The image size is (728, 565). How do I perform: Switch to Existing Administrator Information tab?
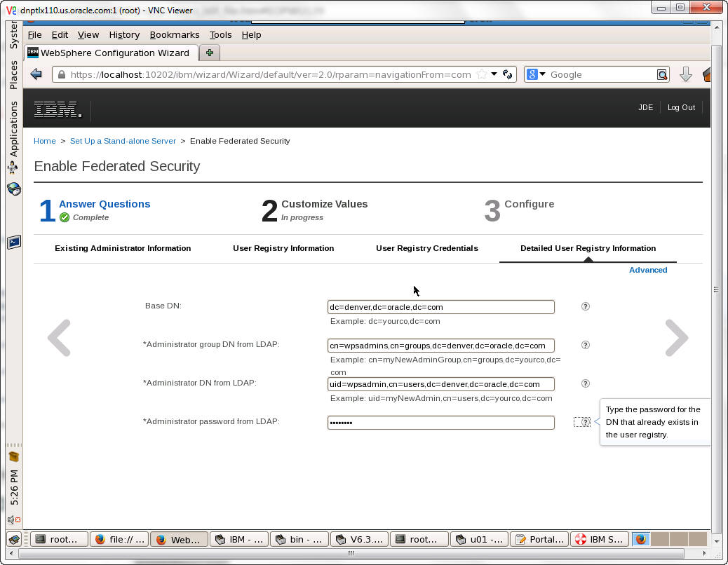tap(123, 248)
